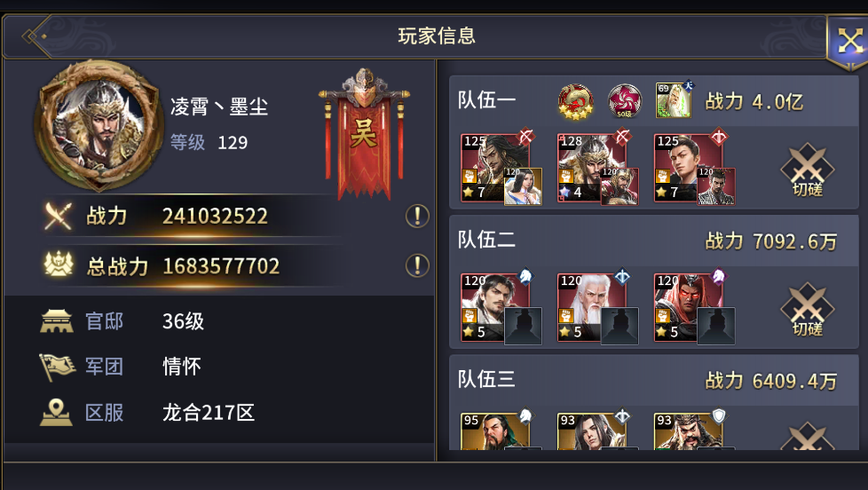Select the golden dragon emblem in 队伍一

(576, 102)
